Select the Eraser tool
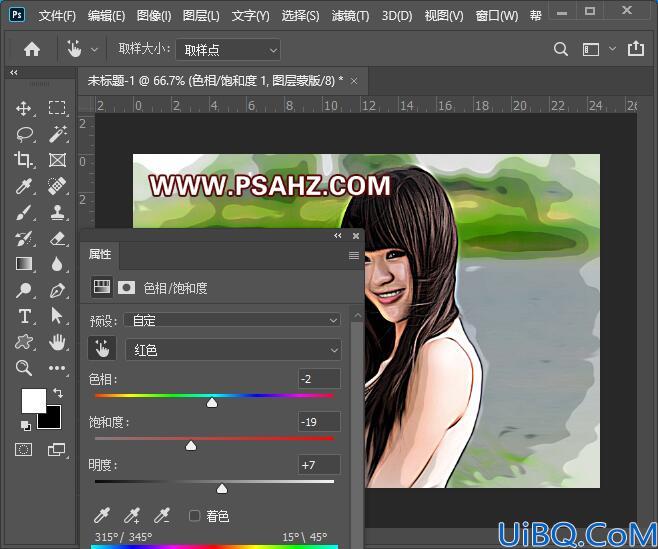The image size is (658, 549). [57, 238]
